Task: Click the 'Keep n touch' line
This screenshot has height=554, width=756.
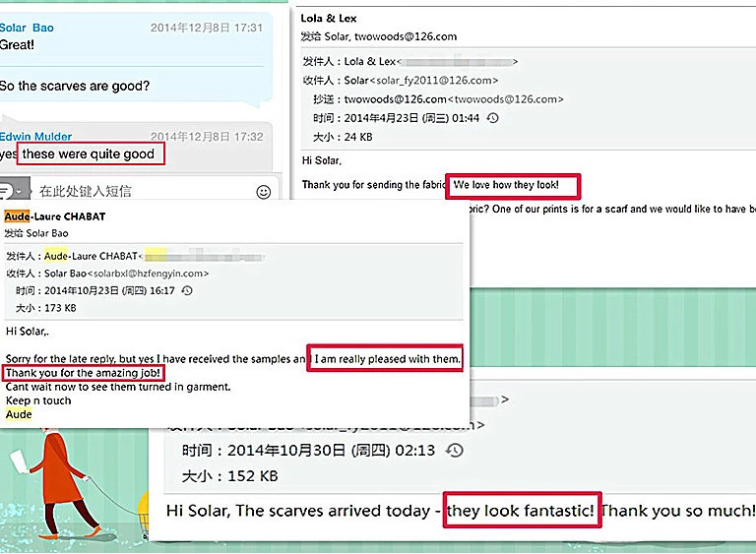Action: click(38, 400)
